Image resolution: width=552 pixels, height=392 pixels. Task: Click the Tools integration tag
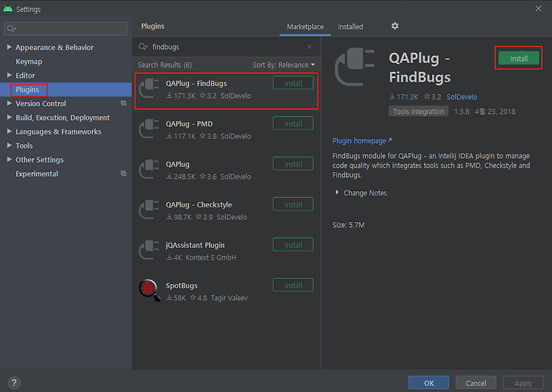pyautogui.click(x=418, y=111)
